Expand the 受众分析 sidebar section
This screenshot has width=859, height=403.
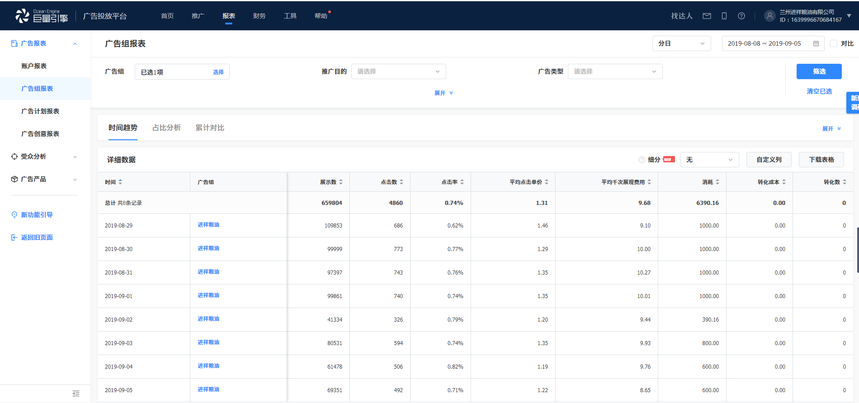pos(75,157)
